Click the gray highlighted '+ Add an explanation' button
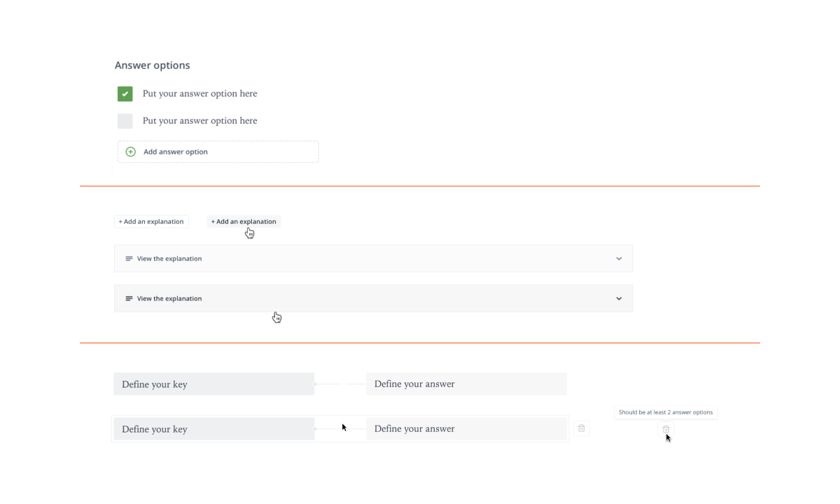 pyautogui.click(x=244, y=221)
